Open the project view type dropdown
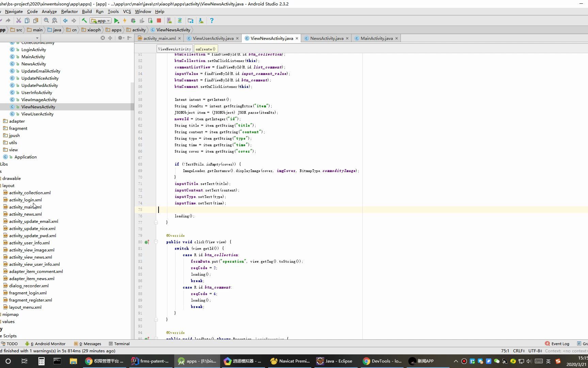 point(37,38)
